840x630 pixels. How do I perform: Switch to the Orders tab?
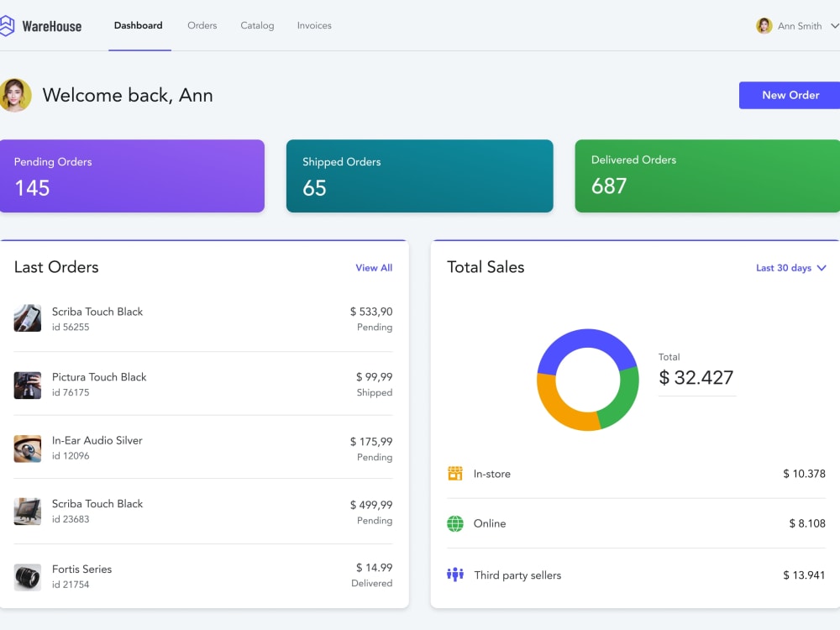point(202,25)
